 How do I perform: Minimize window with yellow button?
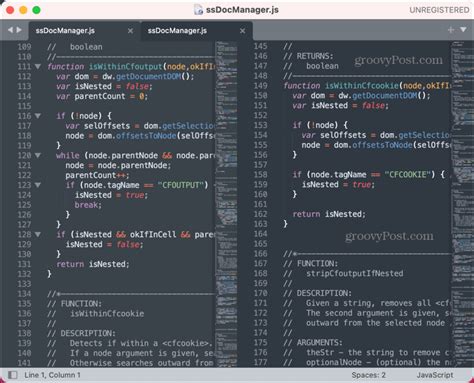23,10
